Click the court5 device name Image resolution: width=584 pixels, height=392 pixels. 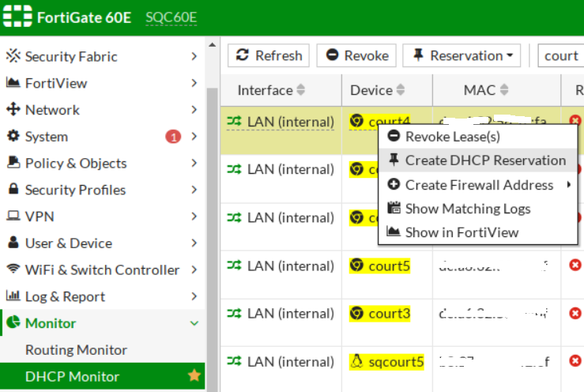pos(390,266)
